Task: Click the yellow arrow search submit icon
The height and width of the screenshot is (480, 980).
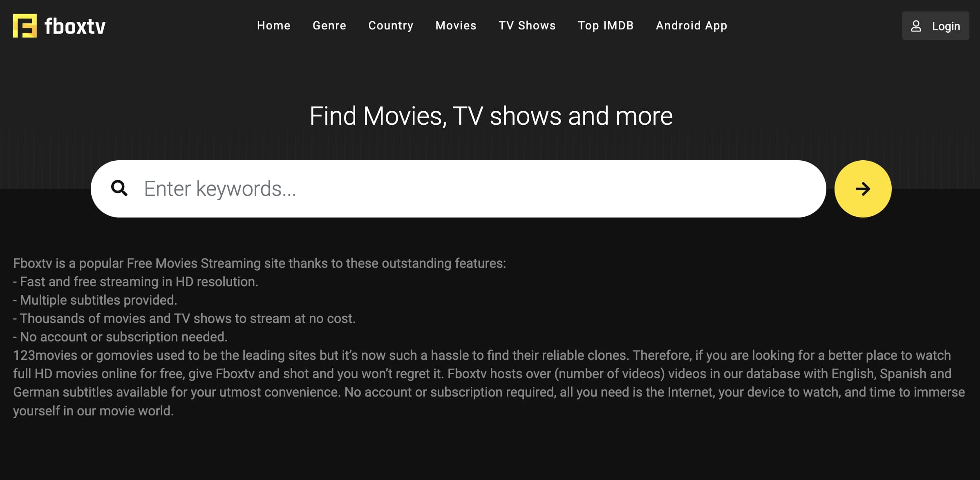Action: click(x=863, y=188)
